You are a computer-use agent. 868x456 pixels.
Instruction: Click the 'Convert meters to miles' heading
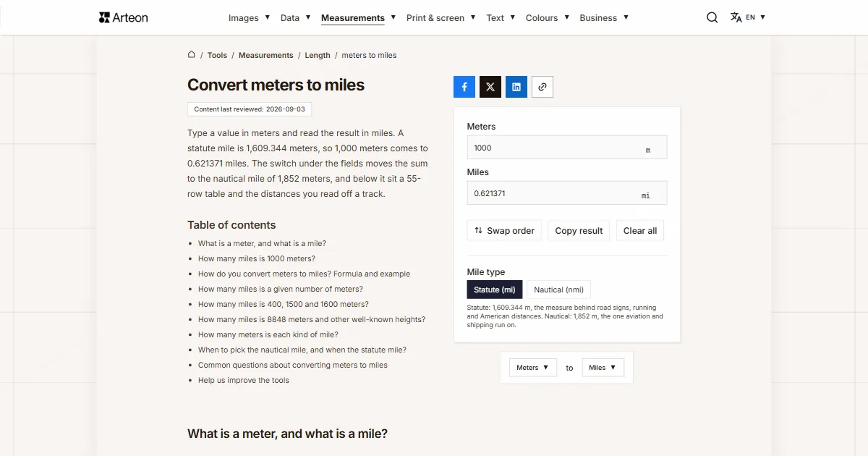point(276,85)
